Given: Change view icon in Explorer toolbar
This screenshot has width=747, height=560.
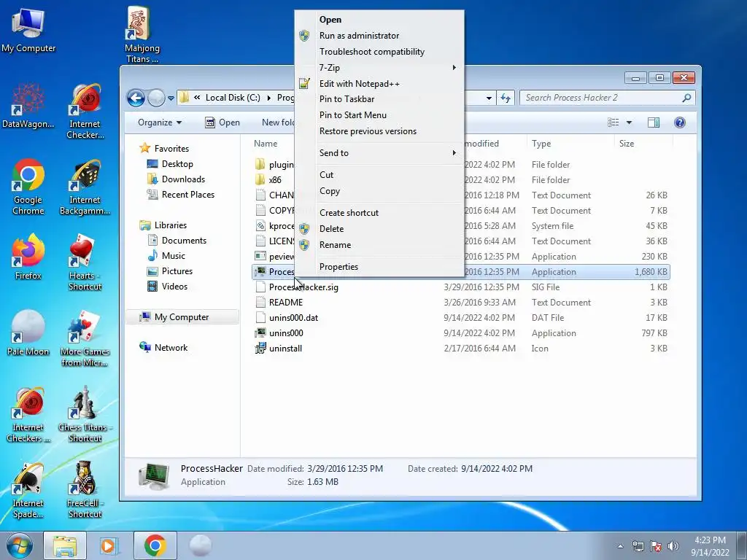Looking at the screenshot, I should point(613,122).
